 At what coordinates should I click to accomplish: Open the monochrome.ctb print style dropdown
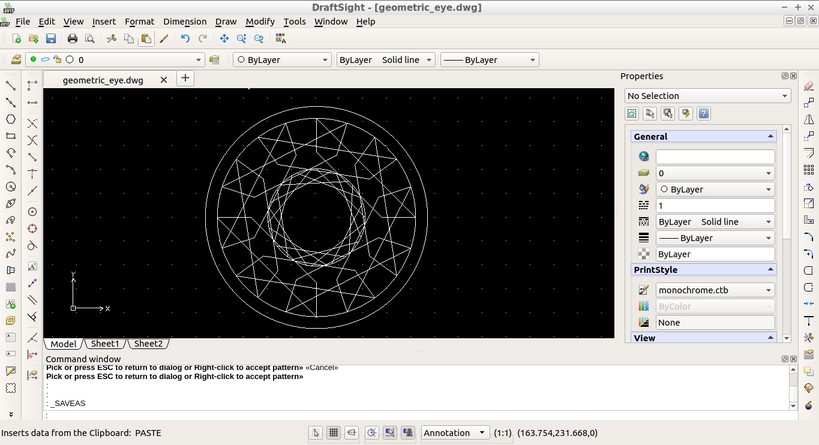(715, 290)
